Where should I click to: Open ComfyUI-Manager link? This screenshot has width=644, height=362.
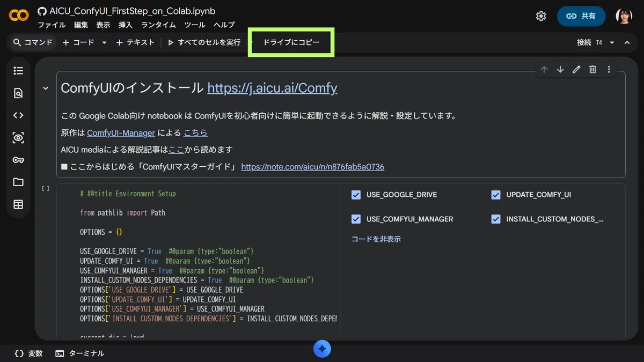121,132
